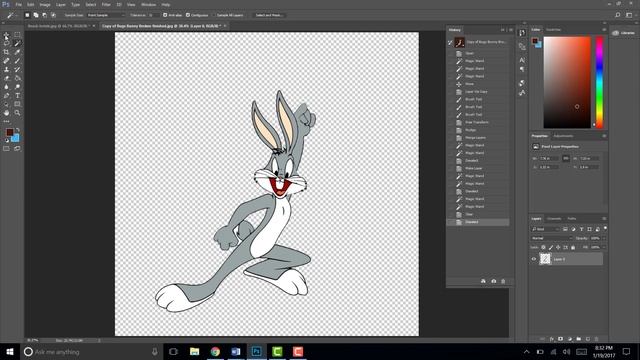Add layer style fx icon
640x360 pixels.
pyautogui.click(x=551, y=339)
